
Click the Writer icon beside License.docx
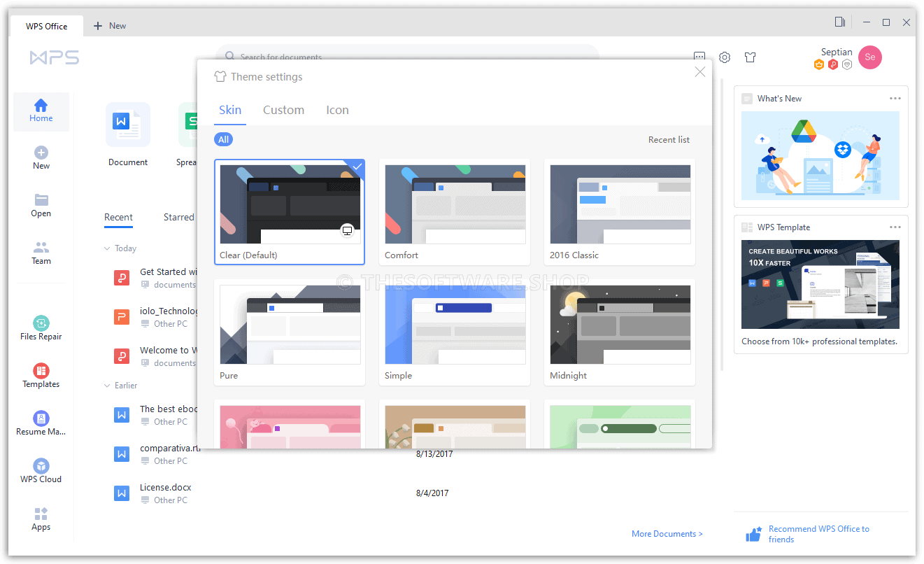pos(122,493)
